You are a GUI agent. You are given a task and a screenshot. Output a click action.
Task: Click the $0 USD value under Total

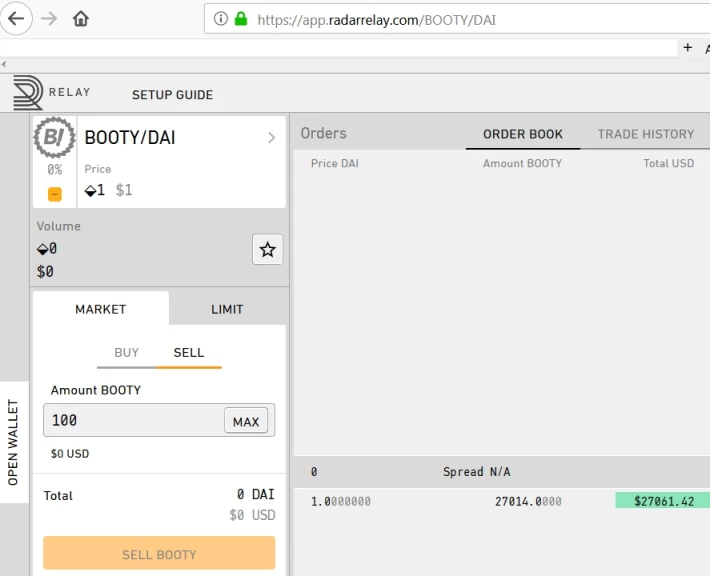tap(252, 515)
